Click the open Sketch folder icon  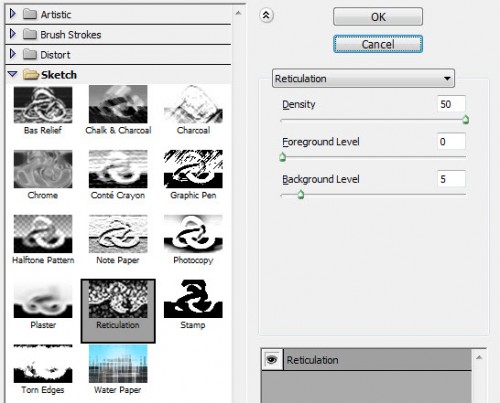(x=31, y=74)
